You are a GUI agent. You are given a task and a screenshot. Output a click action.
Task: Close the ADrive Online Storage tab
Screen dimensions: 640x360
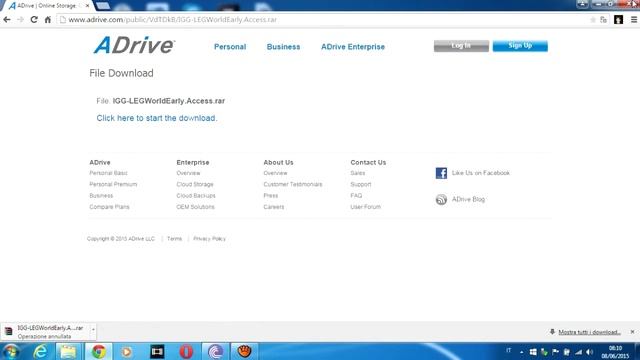(87, 6)
